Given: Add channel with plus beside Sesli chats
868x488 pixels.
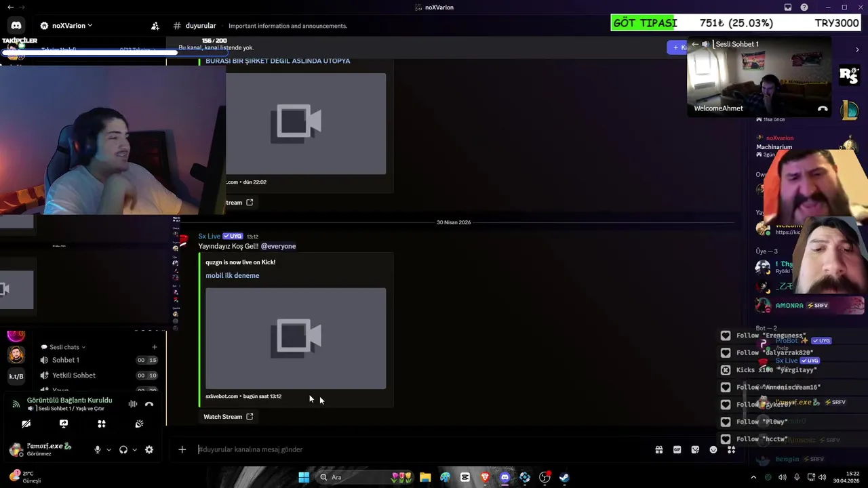Looking at the screenshot, I should pyautogui.click(x=154, y=347).
